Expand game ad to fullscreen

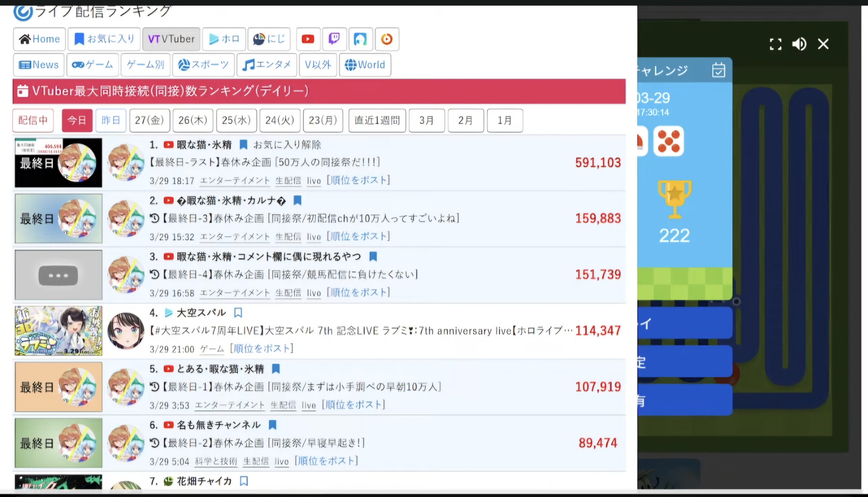[x=775, y=44]
